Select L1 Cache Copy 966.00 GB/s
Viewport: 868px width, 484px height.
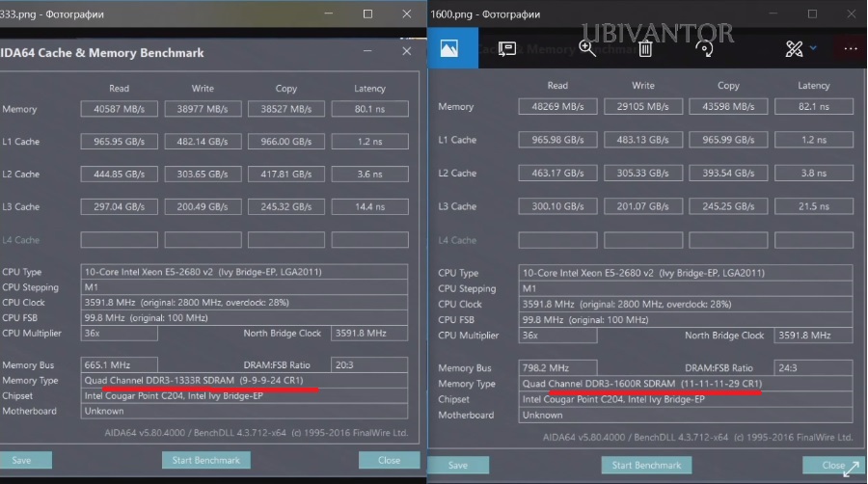coord(286,142)
